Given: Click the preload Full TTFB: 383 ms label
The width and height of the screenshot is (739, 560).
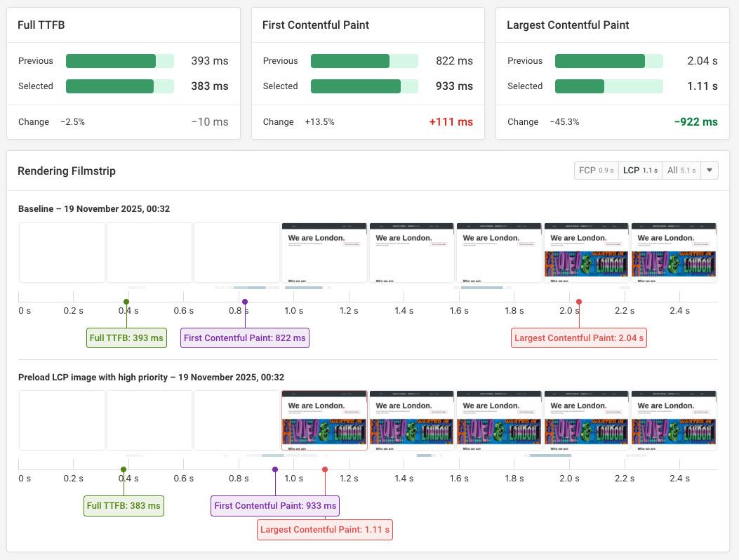Looking at the screenshot, I should point(124,505).
